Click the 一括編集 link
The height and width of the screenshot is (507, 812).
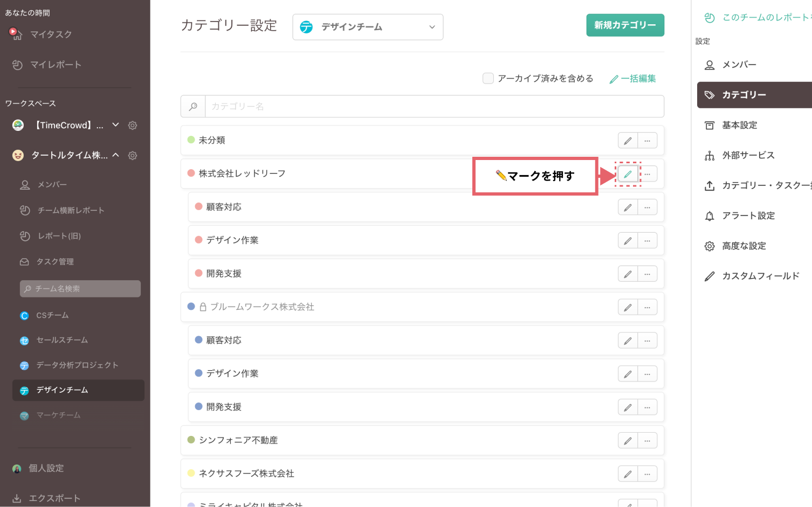633,79
